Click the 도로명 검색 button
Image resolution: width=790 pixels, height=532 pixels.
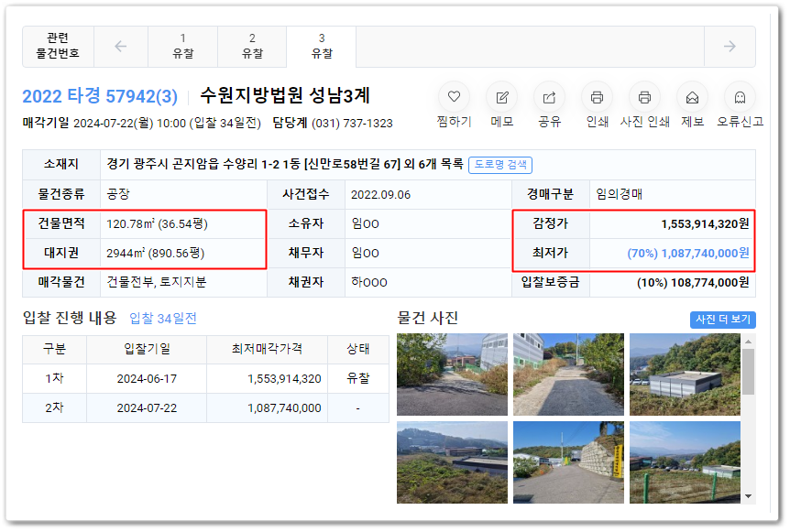(500, 165)
